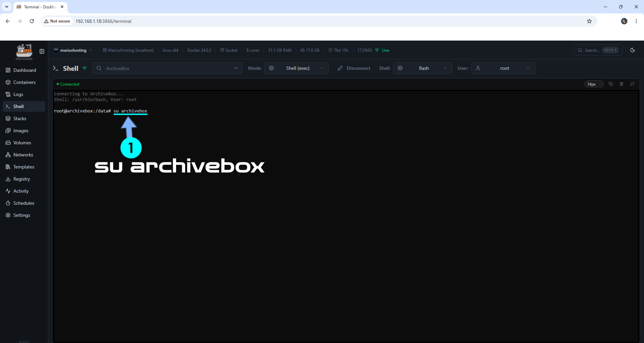Screen dimensions: 644x343
Task: Open Templates section
Action: pyautogui.click(x=24, y=167)
